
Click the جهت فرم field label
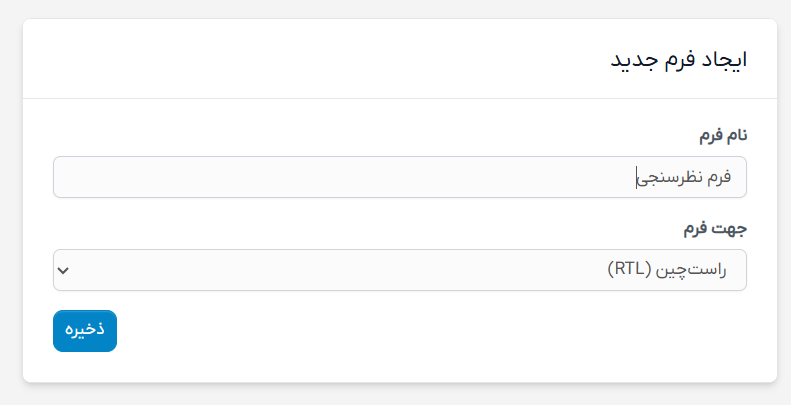point(716,228)
